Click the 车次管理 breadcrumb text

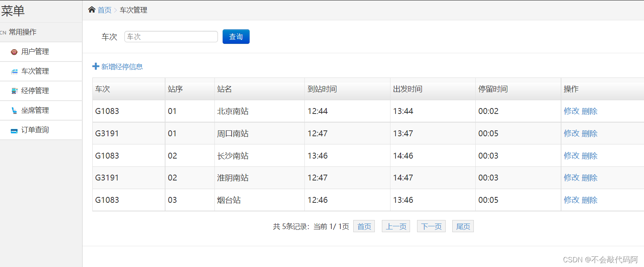pos(133,10)
